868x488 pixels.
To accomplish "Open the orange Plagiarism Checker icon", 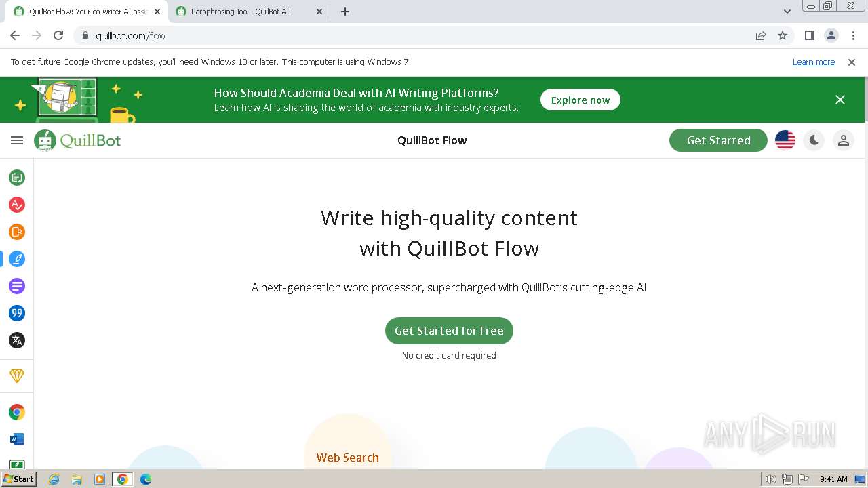I will click(17, 232).
